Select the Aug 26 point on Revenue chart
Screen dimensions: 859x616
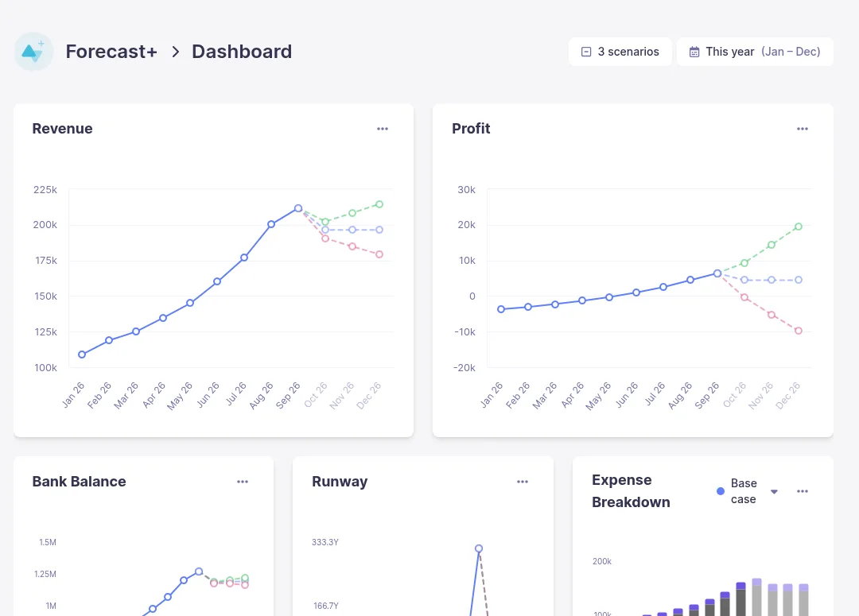271,224
